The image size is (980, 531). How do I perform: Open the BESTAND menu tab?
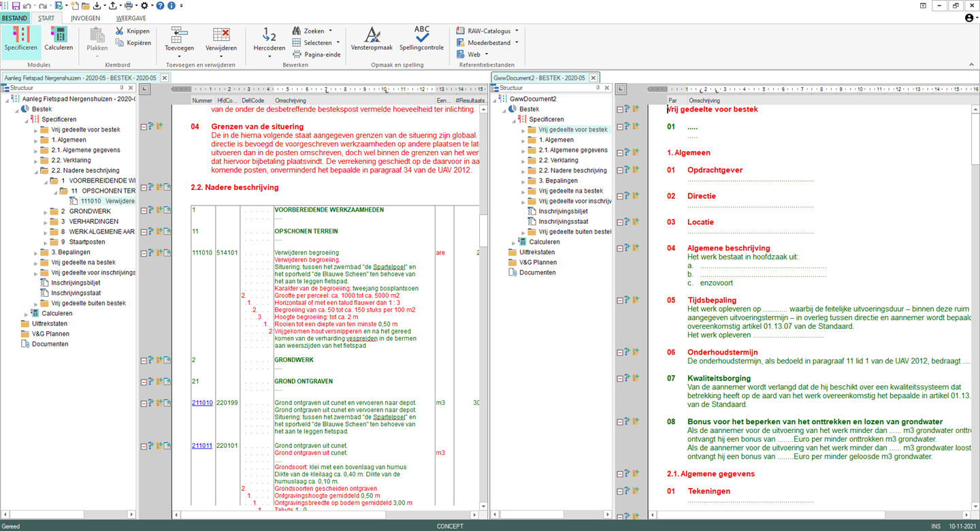[15, 18]
